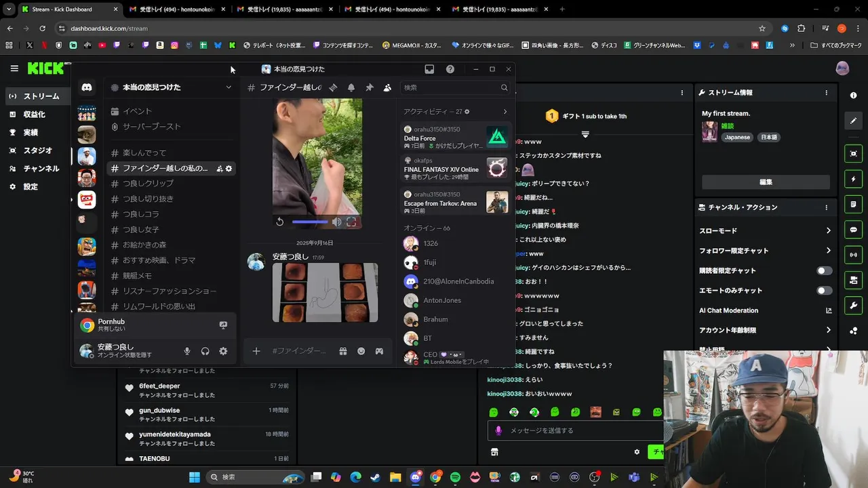Expand the アクティビティ section arrow
The image size is (868, 488).
pos(505,112)
